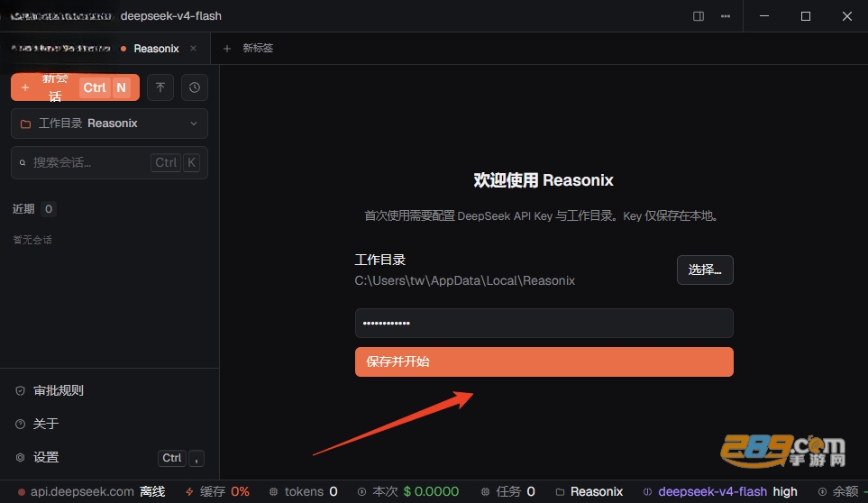Click the gear icon next to 设置
The image size is (868, 503).
click(x=20, y=458)
